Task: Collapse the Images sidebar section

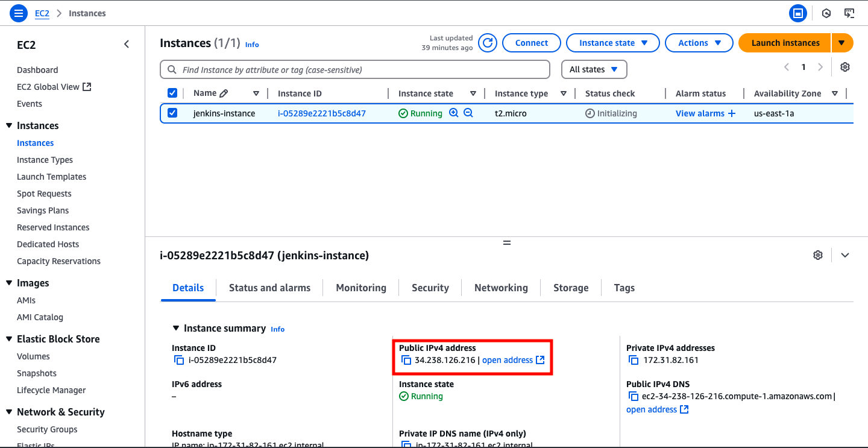Action: 9,283
